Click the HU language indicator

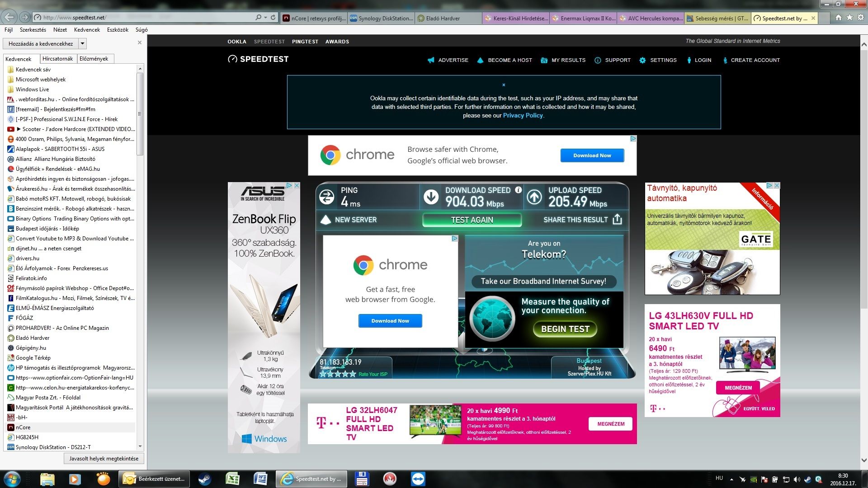[x=719, y=478]
